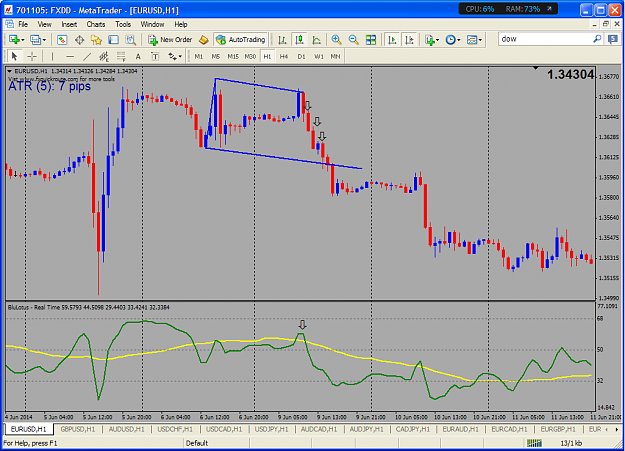Screen dimensions: 625x451
Task: Switch to the AUDUSD,H1 chart tab
Action: tap(126, 429)
